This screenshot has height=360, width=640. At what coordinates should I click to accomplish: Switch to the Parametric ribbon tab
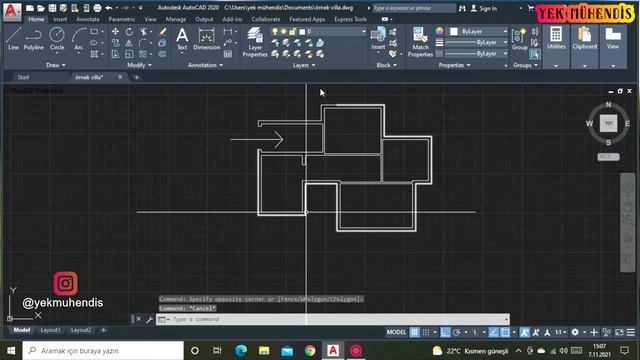[x=122, y=19]
